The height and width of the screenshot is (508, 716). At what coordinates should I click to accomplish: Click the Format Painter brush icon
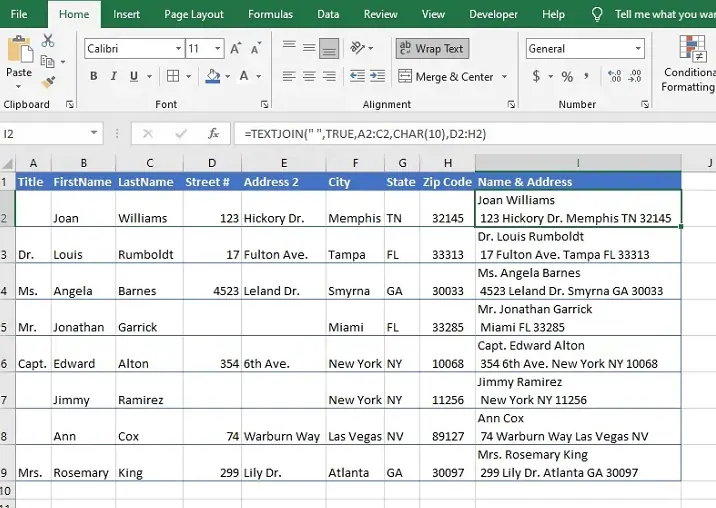[47, 83]
